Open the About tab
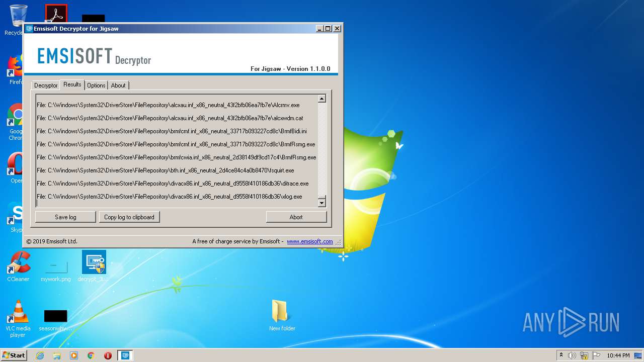This screenshot has width=644, height=362. (118, 85)
